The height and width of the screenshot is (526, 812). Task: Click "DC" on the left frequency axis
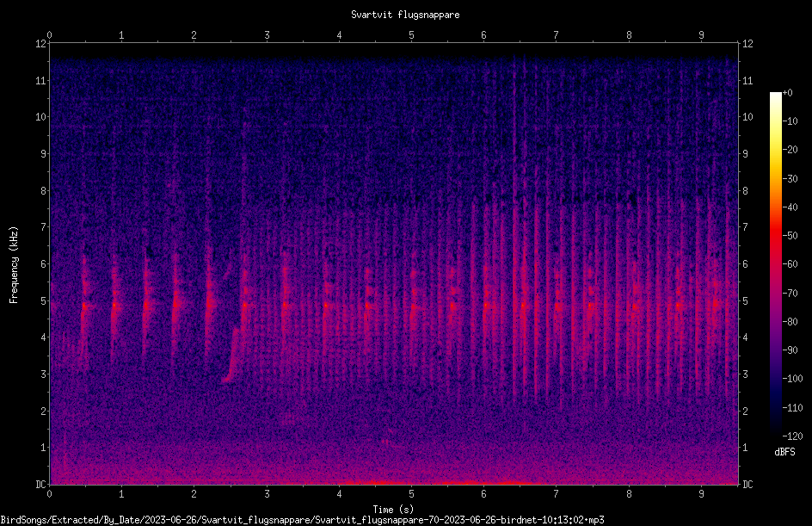pyautogui.click(x=40, y=485)
